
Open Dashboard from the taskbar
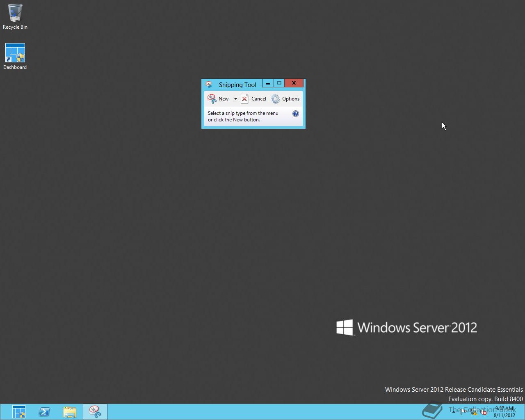(19, 412)
